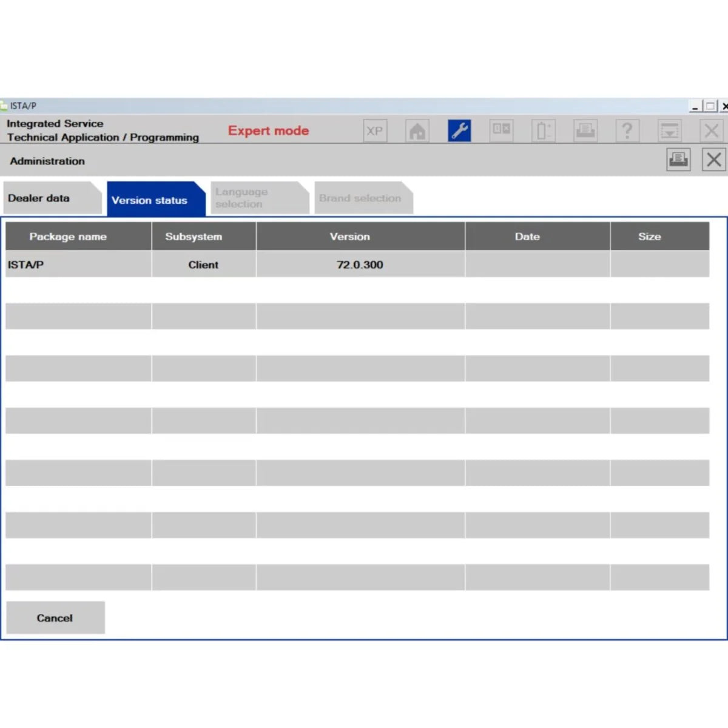This screenshot has height=728, width=728.
Task: Close Administration with the X icon
Action: [x=713, y=160]
